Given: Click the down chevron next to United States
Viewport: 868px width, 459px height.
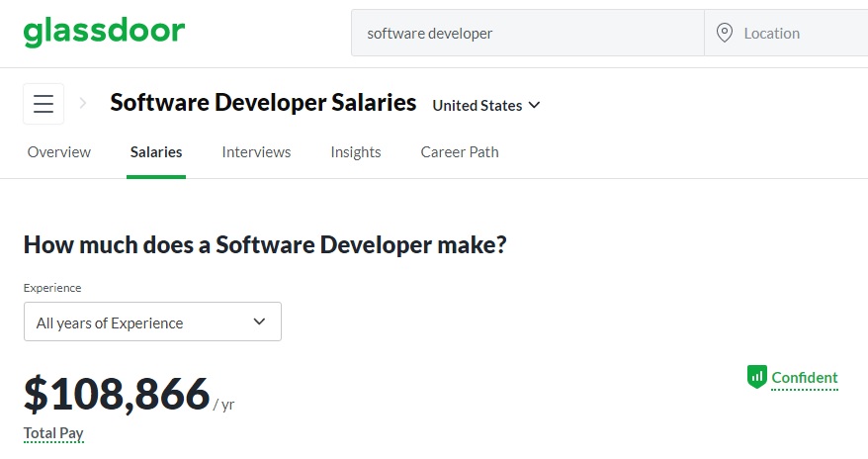Looking at the screenshot, I should click(x=535, y=105).
